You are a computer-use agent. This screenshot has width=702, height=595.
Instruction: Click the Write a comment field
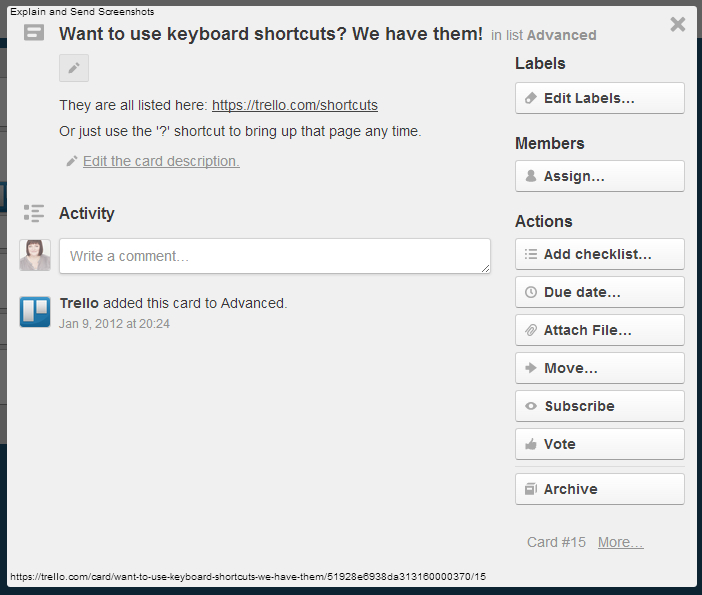(275, 256)
